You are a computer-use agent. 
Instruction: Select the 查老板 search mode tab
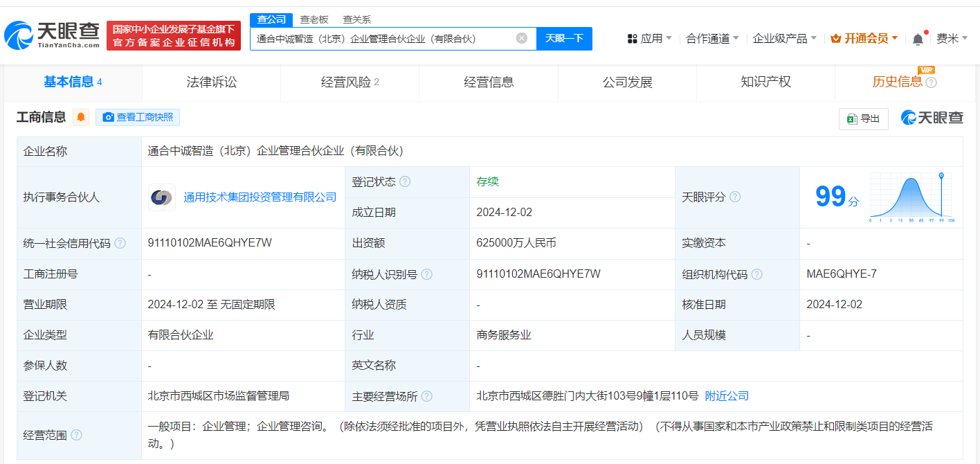tap(314, 19)
